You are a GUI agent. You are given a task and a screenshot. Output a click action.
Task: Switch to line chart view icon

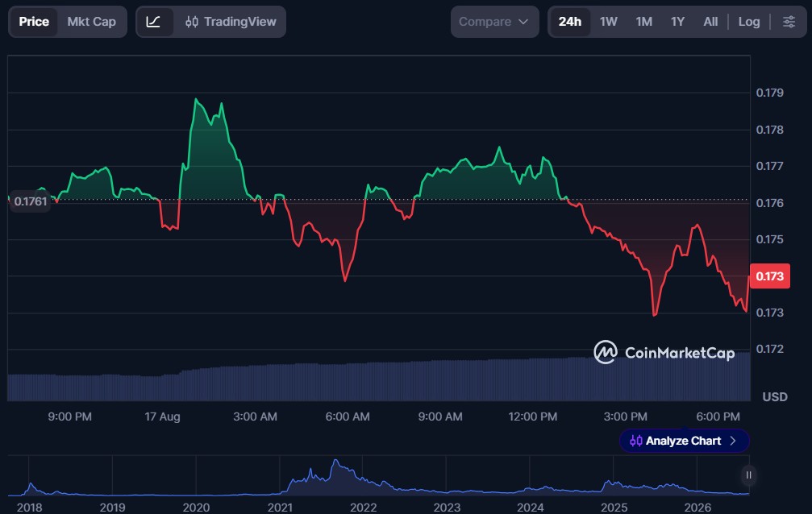(153, 22)
